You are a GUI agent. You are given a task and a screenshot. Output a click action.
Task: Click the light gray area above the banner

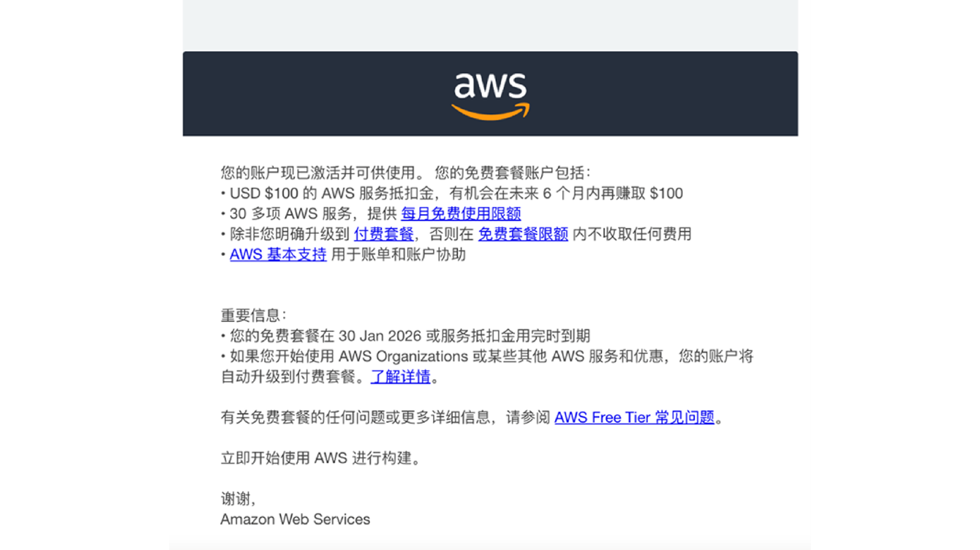pos(490,25)
